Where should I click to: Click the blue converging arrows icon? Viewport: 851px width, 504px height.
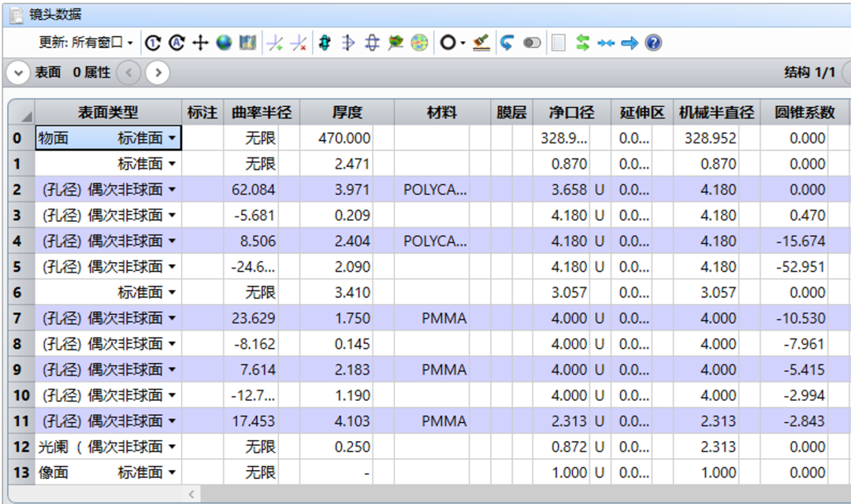[x=606, y=43]
